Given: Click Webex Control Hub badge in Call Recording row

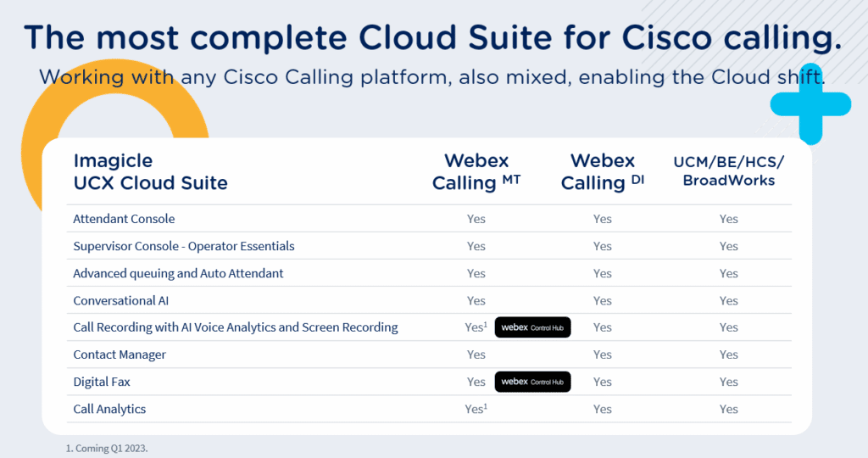Looking at the screenshot, I should point(532,327).
